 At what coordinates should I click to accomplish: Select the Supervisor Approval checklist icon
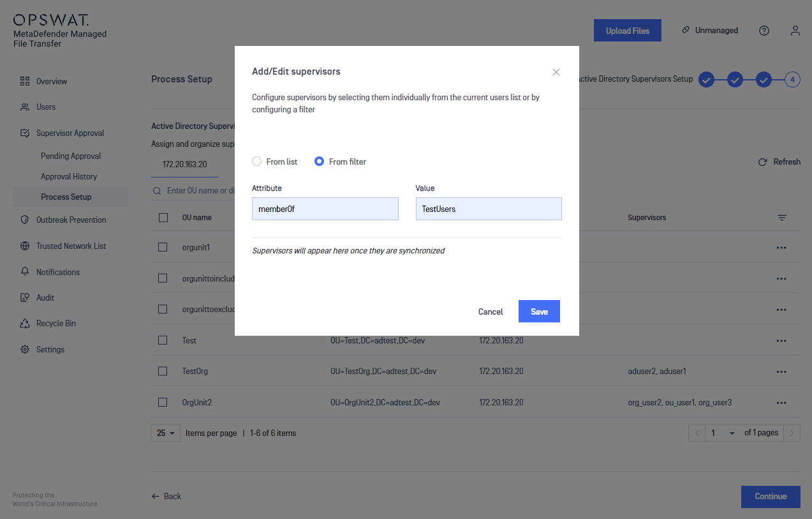25,133
